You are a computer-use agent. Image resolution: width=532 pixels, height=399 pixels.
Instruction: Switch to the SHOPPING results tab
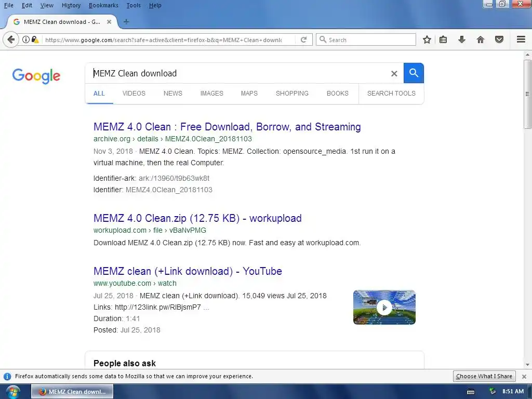click(292, 94)
